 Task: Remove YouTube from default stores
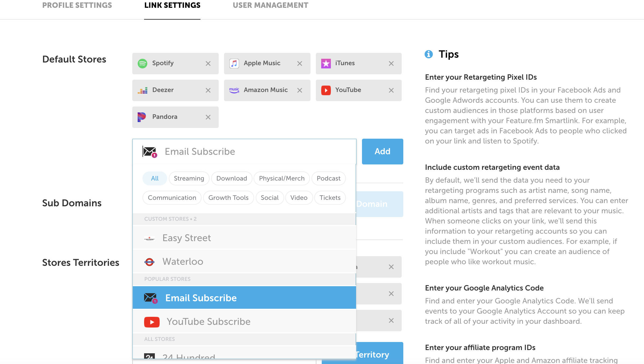click(391, 90)
